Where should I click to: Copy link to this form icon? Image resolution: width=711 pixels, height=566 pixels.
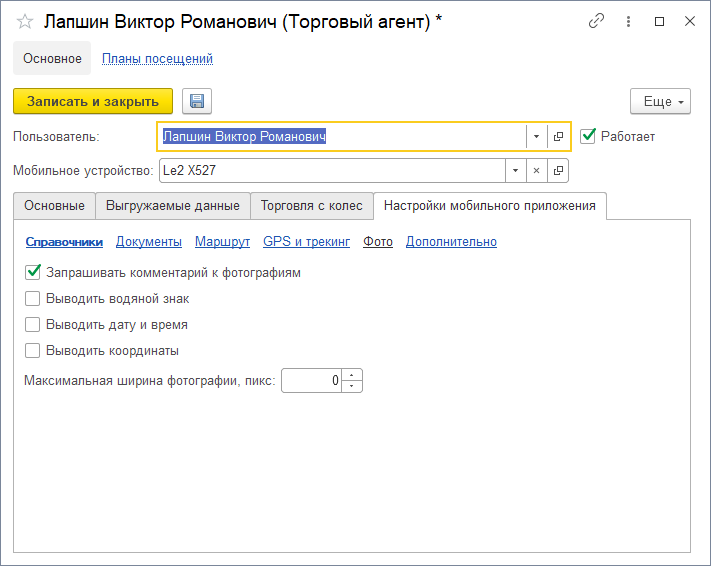(x=597, y=21)
